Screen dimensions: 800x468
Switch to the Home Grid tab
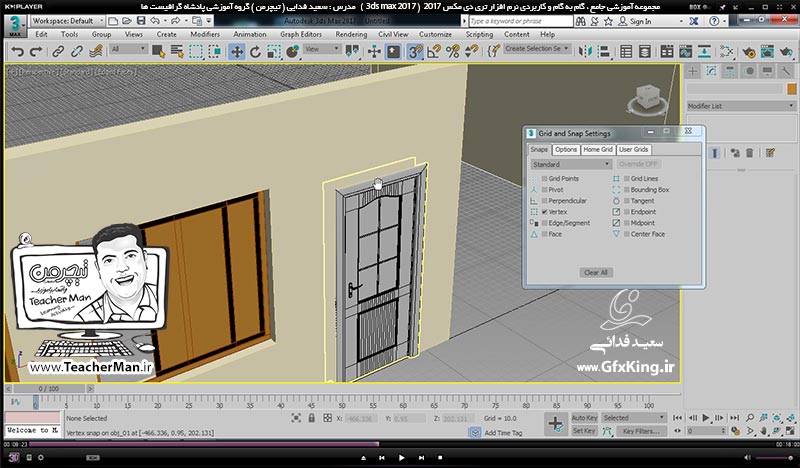point(597,150)
